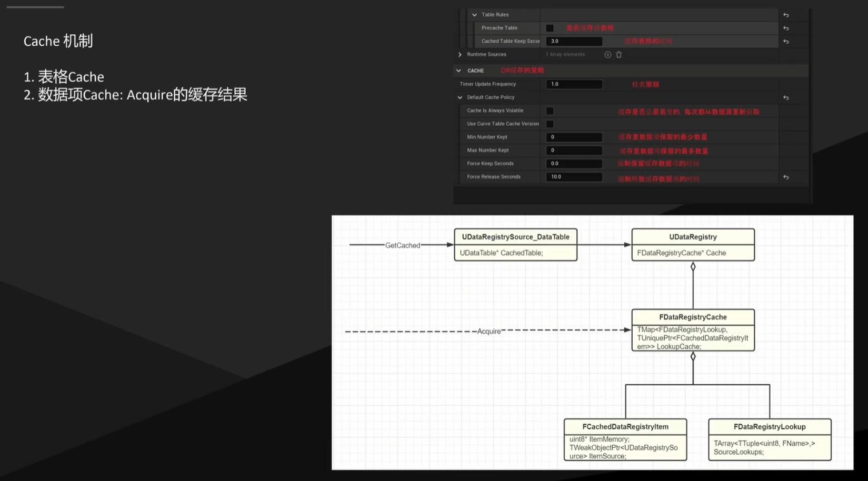The image size is (868, 481).
Task: Toggle Cache Is Always Volatile checkbox
Action: click(550, 111)
